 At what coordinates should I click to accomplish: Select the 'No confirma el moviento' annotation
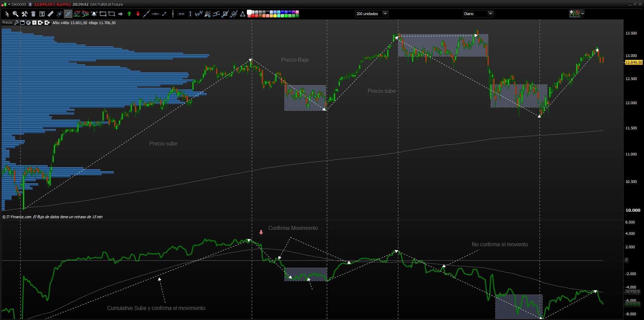pyautogui.click(x=500, y=244)
